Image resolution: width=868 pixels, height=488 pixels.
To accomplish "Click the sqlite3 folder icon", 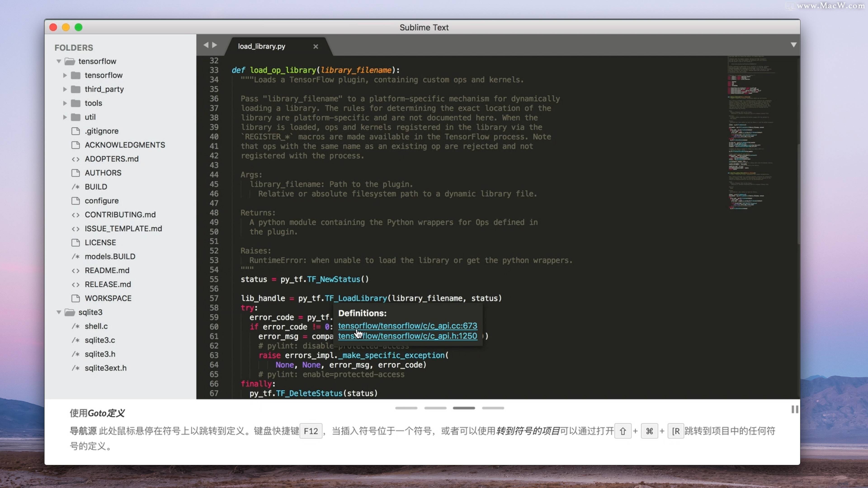I will pyautogui.click(x=70, y=312).
